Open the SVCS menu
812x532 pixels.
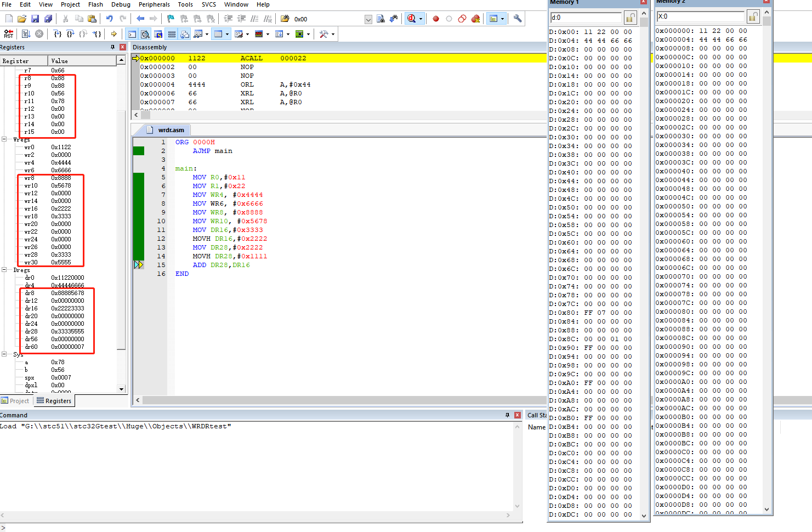coord(208,4)
